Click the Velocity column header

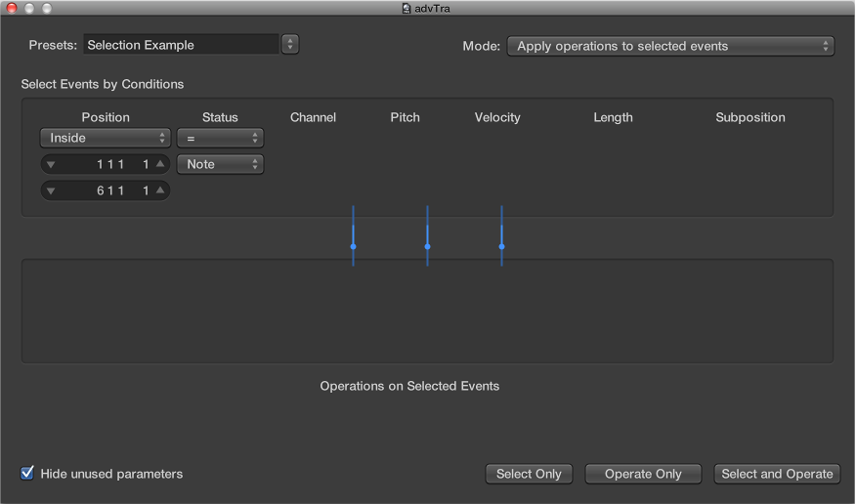[x=497, y=117]
